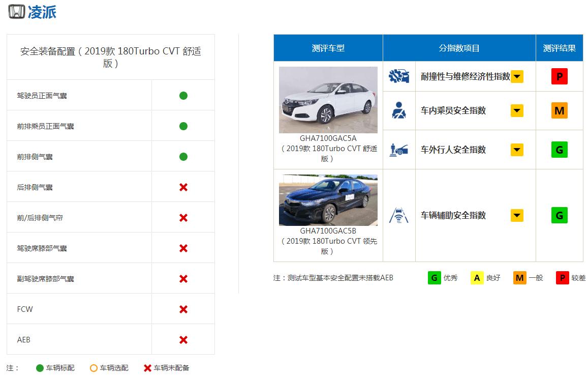Image resolution: width=588 pixels, height=377 pixels.
Task: Click the 凌派 model title link
Action: 42,12
